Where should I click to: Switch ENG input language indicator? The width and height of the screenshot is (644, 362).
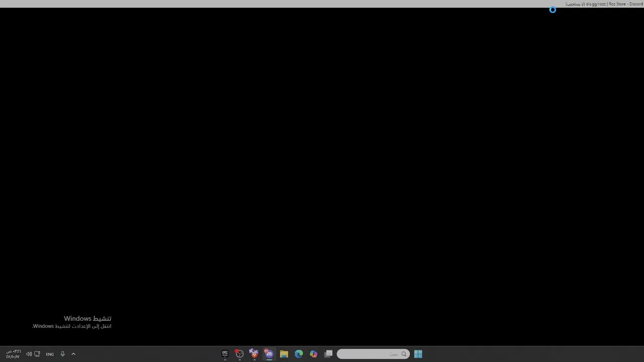[x=50, y=354]
